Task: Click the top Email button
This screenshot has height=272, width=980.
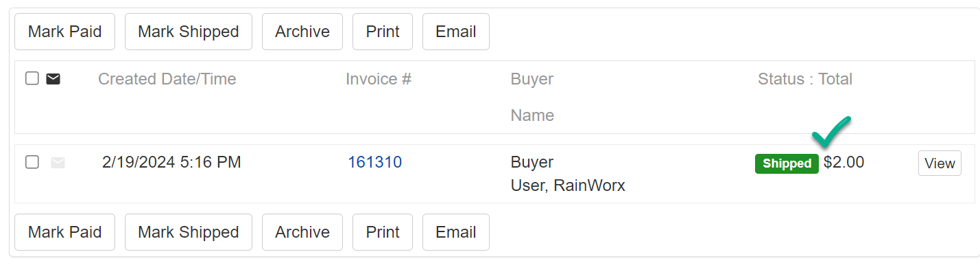Action: pos(456,32)
